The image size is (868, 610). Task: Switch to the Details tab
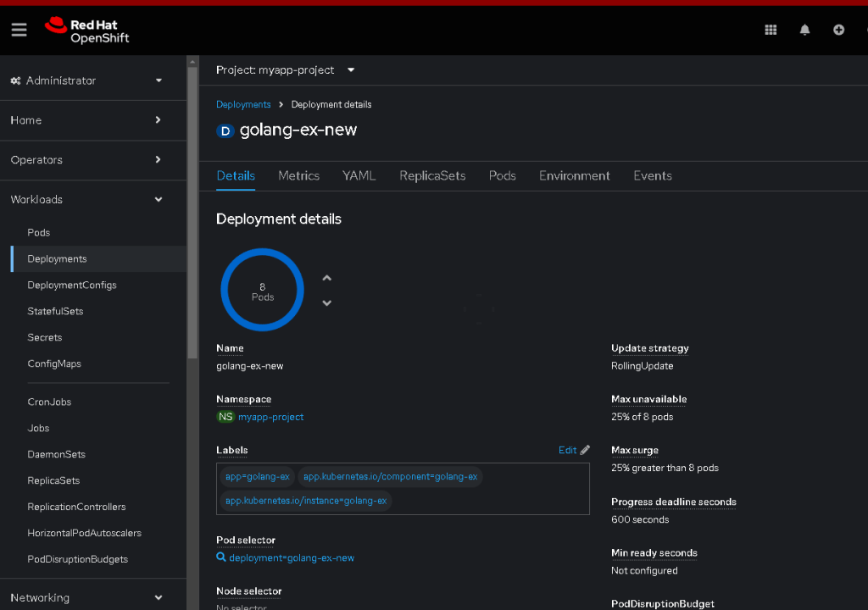[x=236, y=176]
